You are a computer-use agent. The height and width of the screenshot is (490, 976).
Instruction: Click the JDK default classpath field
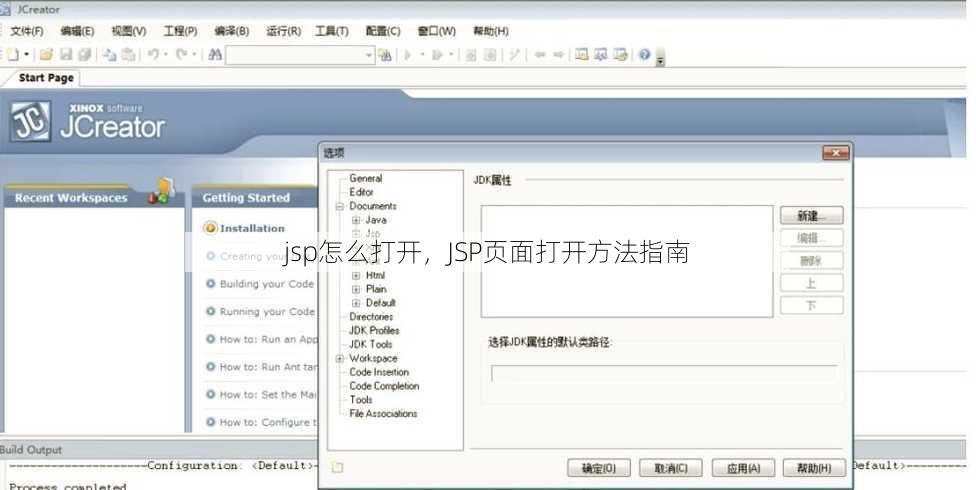coord(664,374)
